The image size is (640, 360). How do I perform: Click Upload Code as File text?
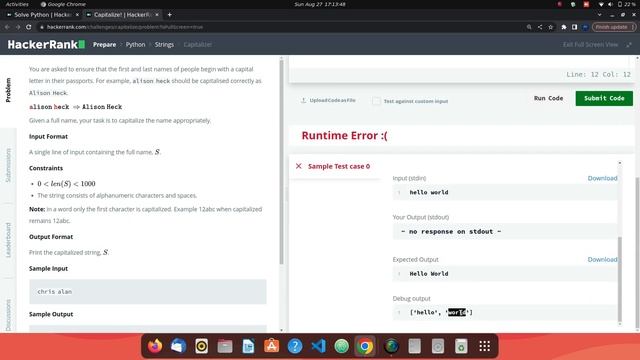[332, 100]
